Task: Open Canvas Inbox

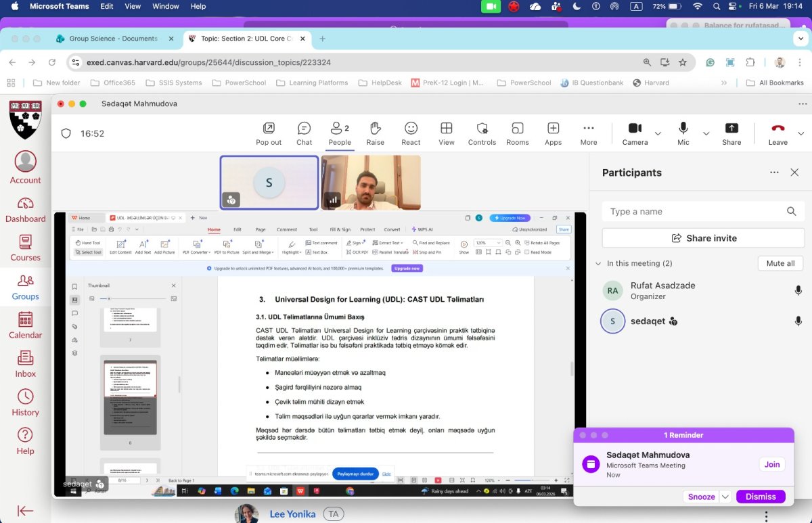Action: pos(26,364)
